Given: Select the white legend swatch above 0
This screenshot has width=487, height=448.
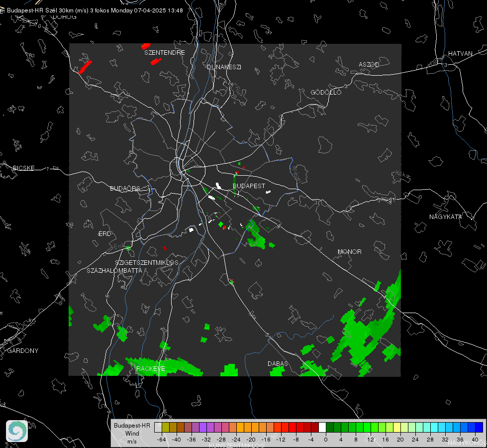Looking at the screenshot, I should [322, 428].
